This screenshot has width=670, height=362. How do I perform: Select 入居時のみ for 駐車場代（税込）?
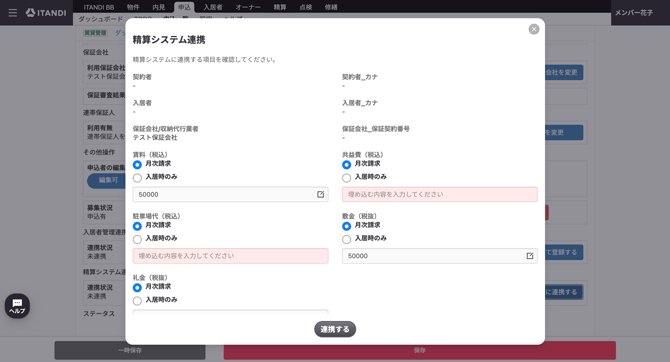tap(137, 239)
